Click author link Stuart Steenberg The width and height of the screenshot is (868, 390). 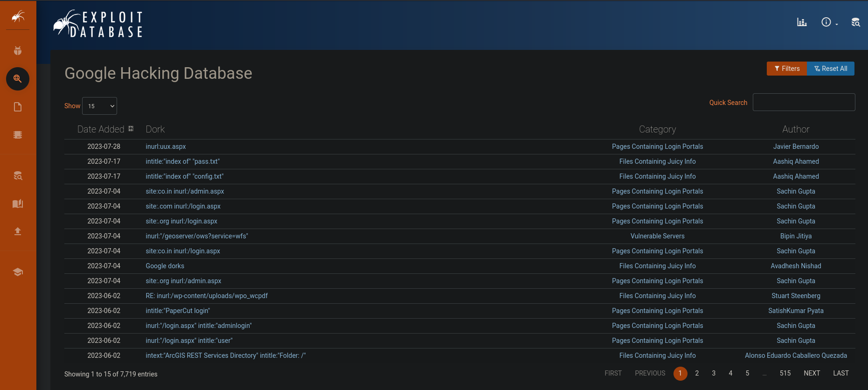tap(796, 296)
